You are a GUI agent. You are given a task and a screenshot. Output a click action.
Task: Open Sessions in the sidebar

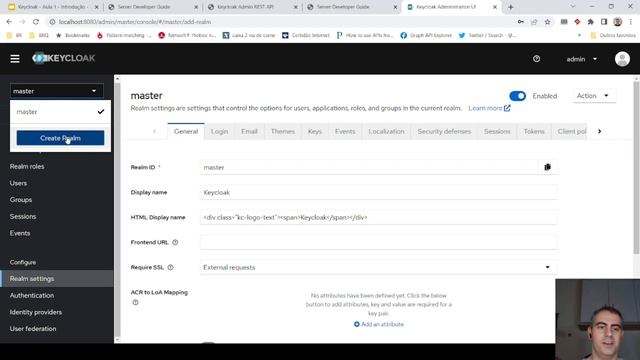point(23,217)
